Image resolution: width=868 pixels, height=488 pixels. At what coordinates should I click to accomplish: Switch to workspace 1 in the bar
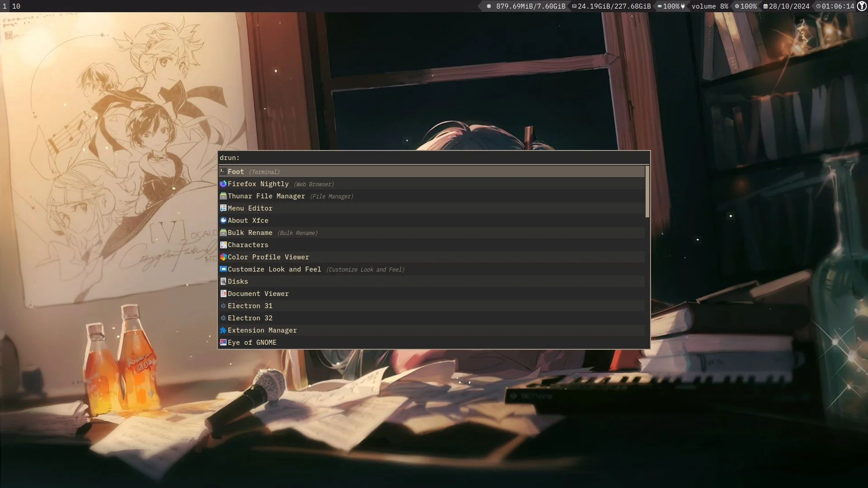5,6
